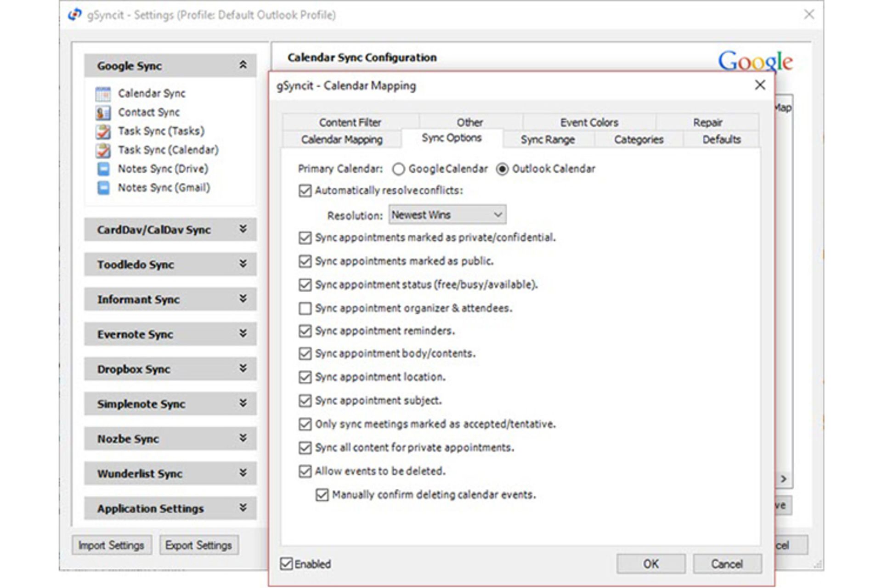This screenshot has width=882, height=588.
Task: Expand the Wunderlist Sync section
Action: [x=243, y=473]
